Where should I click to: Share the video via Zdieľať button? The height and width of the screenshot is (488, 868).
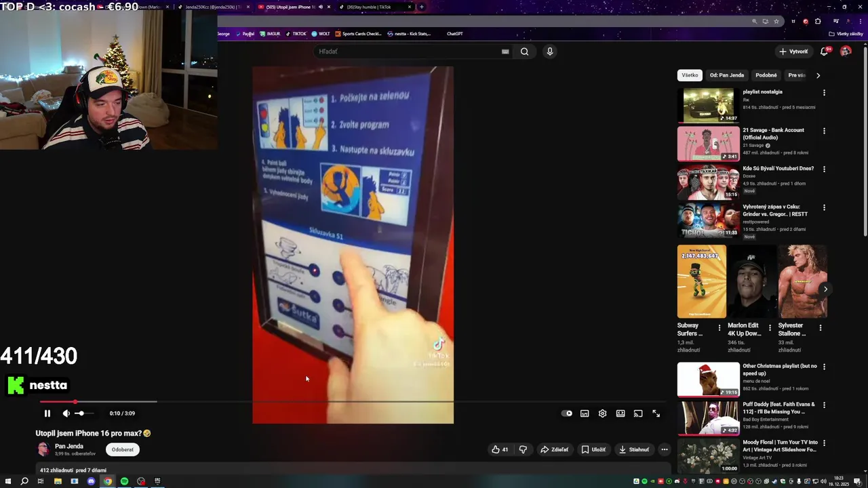(554, 449)
